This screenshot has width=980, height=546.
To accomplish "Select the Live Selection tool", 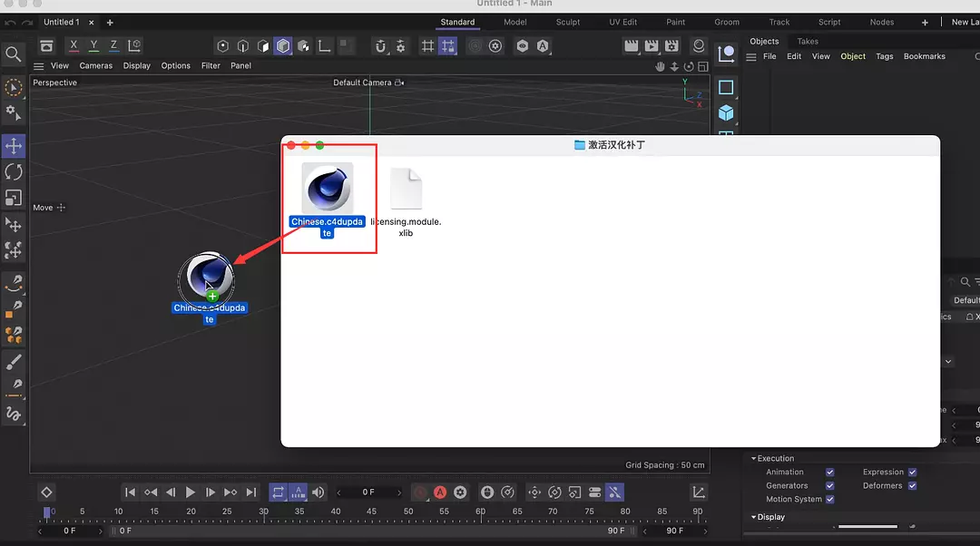I will coord(13,87).
